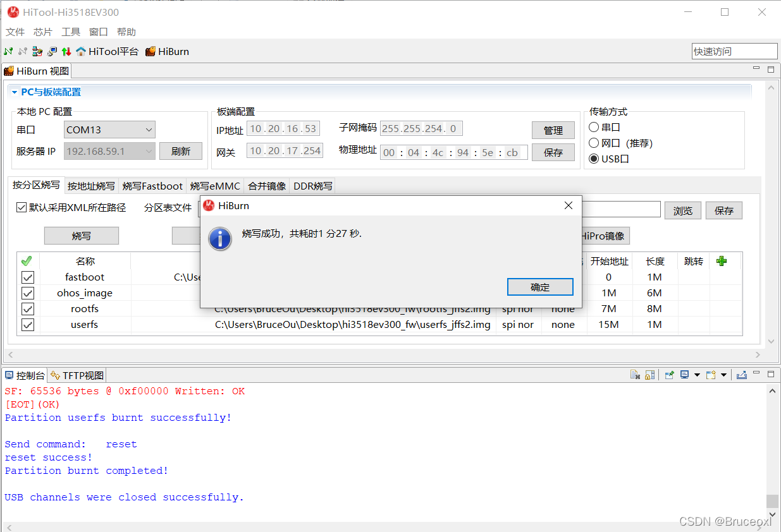Click 保存 next to 浏览
Screen dimensions: 781x532
724,210
